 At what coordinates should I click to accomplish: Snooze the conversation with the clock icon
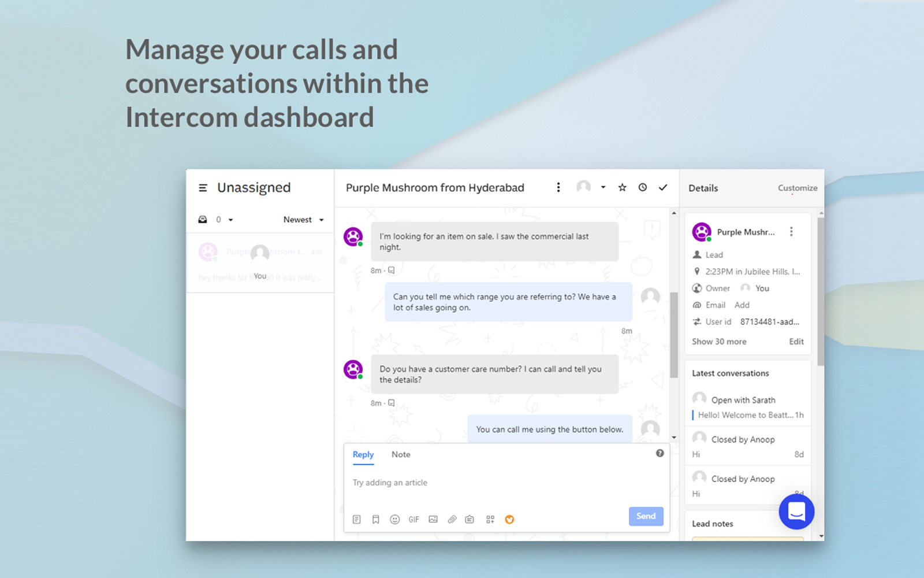click(x=642, y=187)
